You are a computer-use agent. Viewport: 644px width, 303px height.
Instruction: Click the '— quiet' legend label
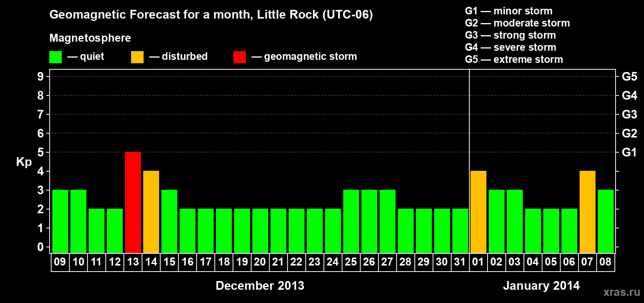click(86, 56)
